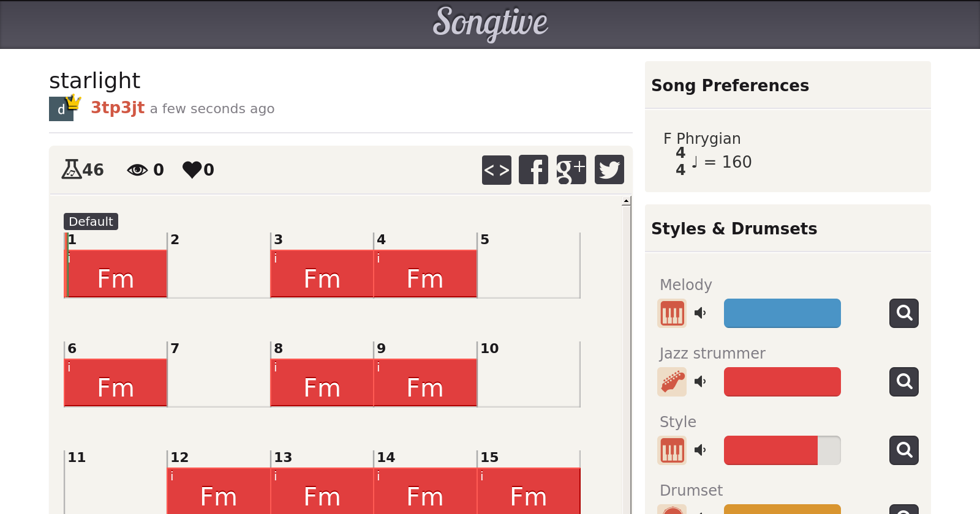Go to the Songtive home logo
This screenshot has width=980, height=514.
490,23
